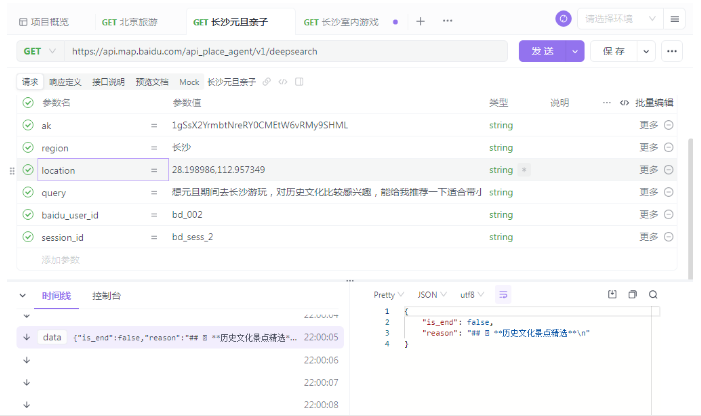The width and height of the screenshot is (701, 416).
Task: Click the request URL input field
Action: 286,51
